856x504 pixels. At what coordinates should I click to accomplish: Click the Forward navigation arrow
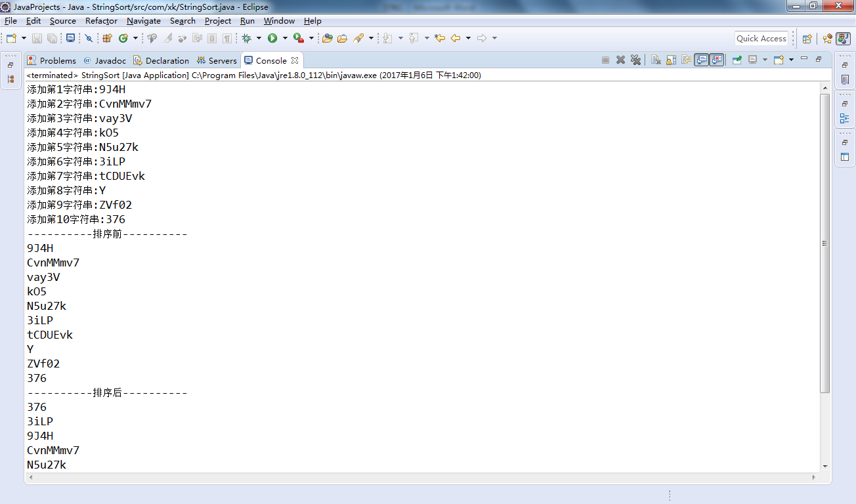(x=482, y=38)
